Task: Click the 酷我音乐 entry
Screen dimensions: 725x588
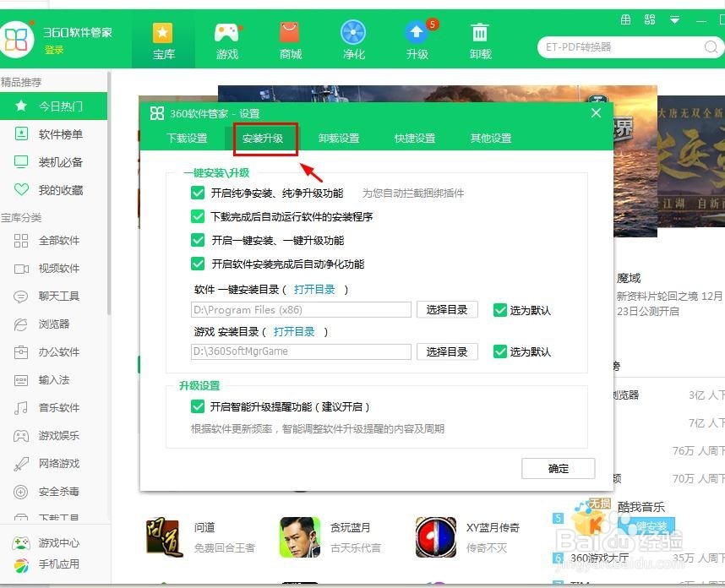Action: pyautogui.click(x=641, y=507)
